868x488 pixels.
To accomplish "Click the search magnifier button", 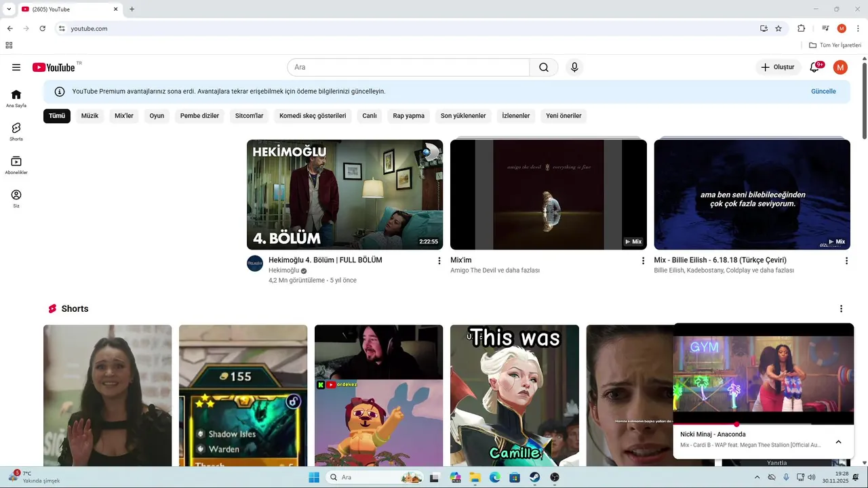I will 544,67.
